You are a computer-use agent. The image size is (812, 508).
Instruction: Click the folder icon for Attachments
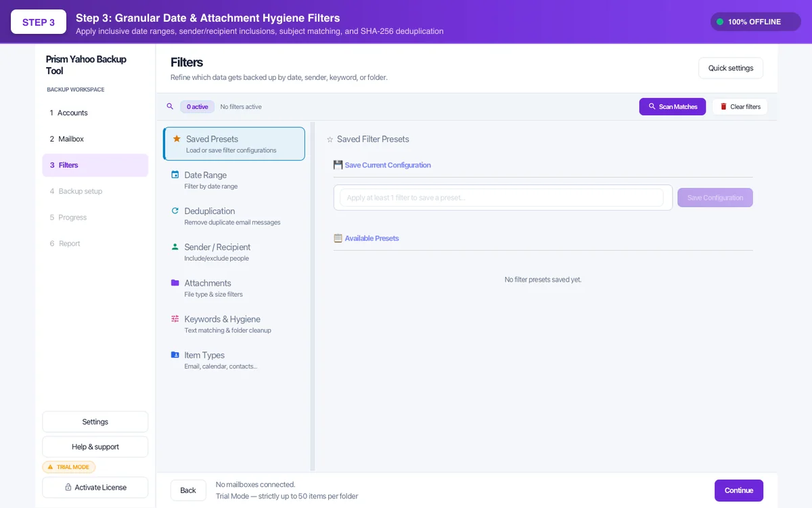(x=175, y=282)
